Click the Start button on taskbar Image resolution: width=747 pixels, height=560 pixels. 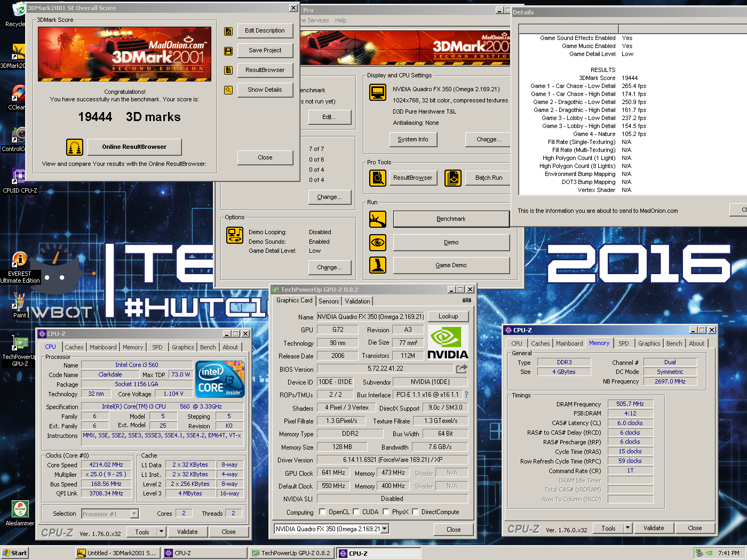click(14, 553)
